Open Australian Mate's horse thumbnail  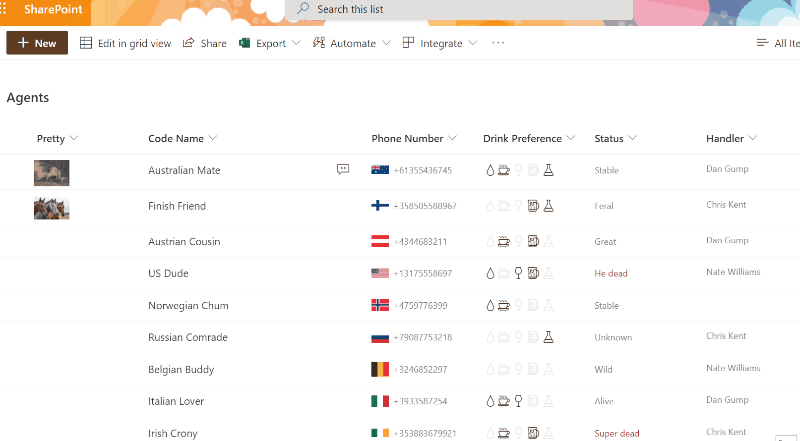[52, 173]
